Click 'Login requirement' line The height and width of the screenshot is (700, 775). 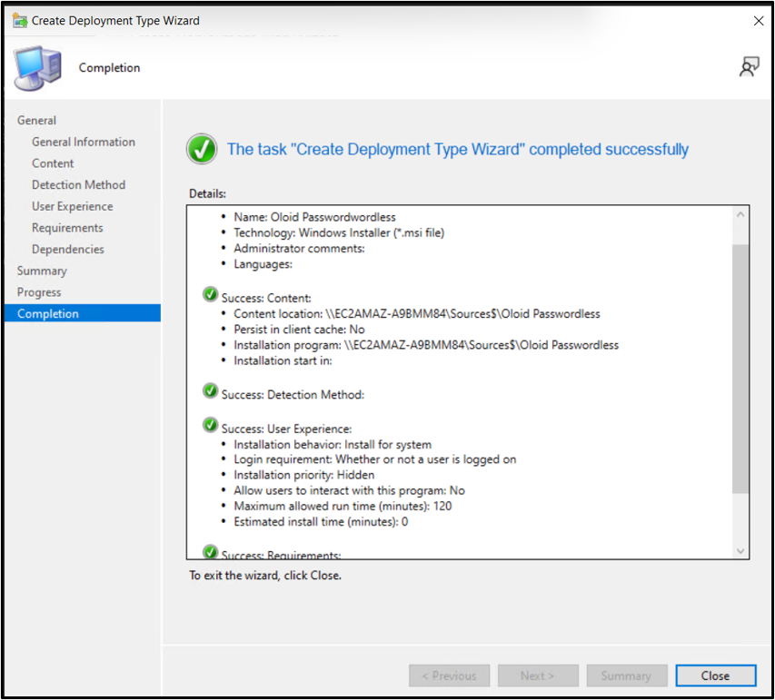pyautogui.click(x=375, y=459)
